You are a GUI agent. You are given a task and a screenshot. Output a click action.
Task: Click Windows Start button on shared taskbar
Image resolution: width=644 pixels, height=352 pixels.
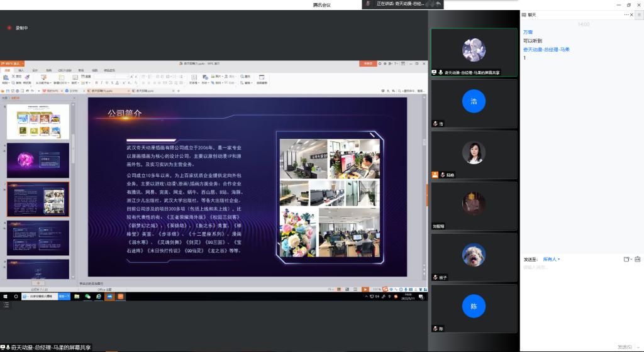click(x=5, y=296)
